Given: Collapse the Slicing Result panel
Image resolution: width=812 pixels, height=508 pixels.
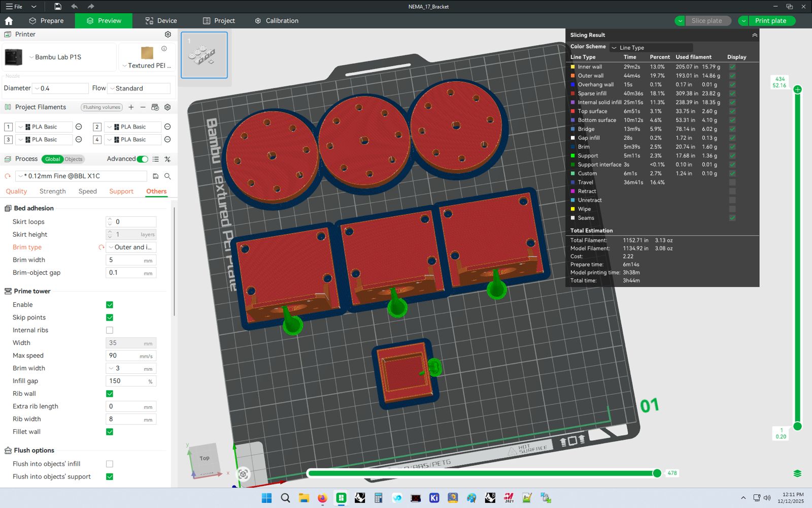Looking at the screenshot, I should pos(754,35).
